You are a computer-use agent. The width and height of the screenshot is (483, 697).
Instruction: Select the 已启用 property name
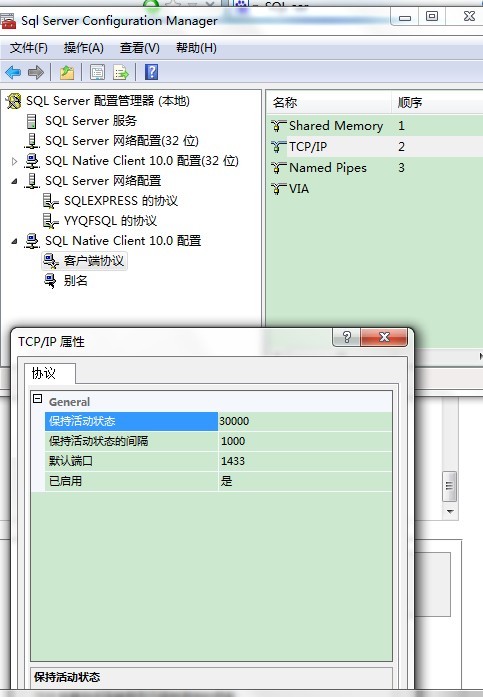131,481
